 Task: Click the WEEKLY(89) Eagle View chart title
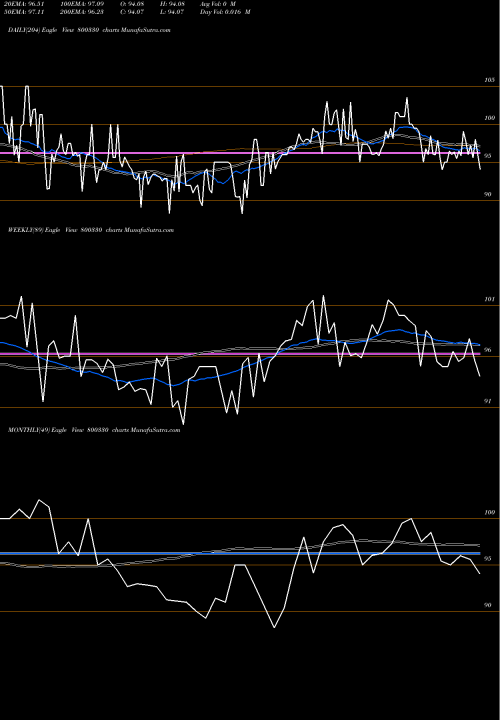(x=91, y=230)
